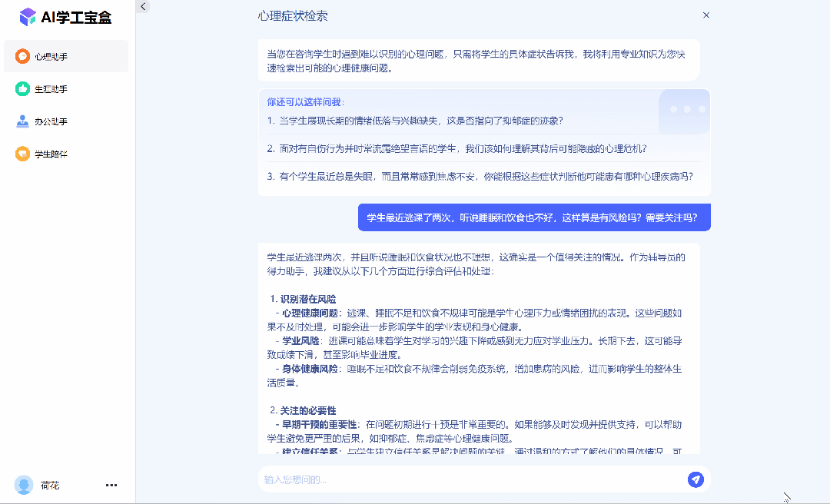Close the 心理症状检索 panel
Viewport: 830px width, 504px height.
pyautogui.click(x=706, y=15)
